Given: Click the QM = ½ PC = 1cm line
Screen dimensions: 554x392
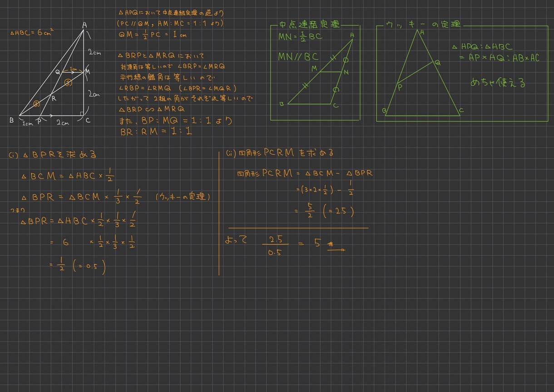Looking at the screenshot, I should pyautogui.click(x=153, y=35).
